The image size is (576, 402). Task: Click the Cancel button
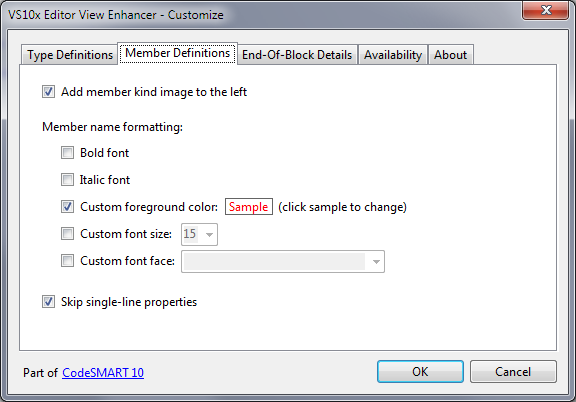513,372
